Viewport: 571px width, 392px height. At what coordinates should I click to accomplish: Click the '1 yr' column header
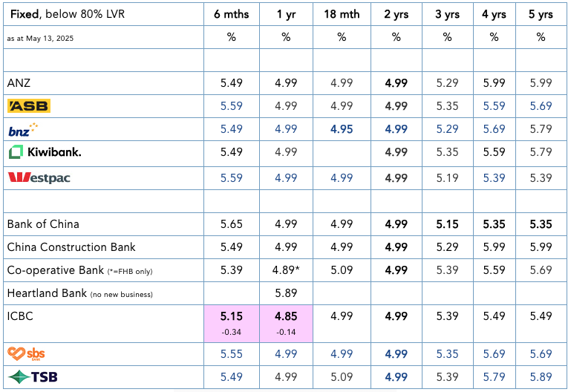point(286,14)
